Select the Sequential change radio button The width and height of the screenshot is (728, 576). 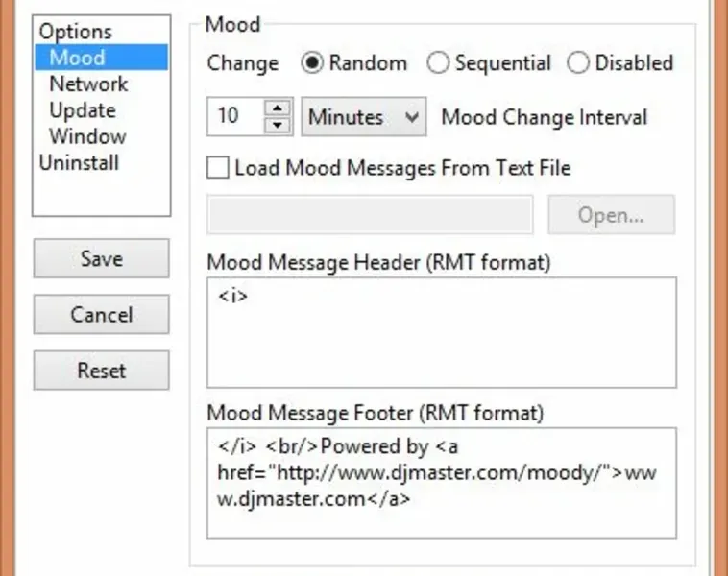point(439,63)
